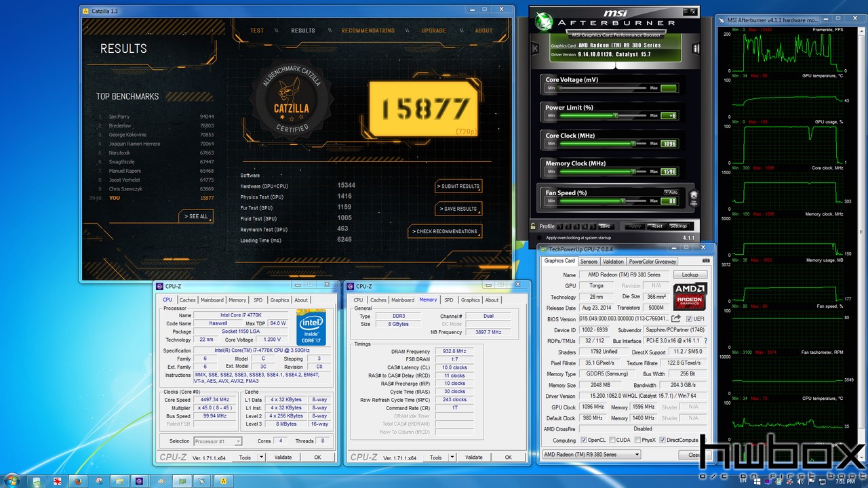The width and height of the screenshot is (868, 488).
Task: Click the Afterburner profile Save button
Action: point(605,226)
